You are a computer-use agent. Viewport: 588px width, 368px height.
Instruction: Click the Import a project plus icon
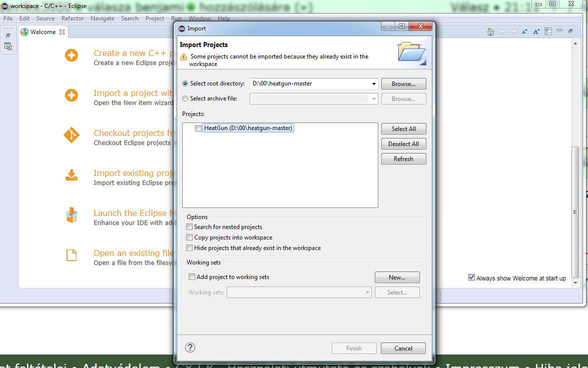[71, 95]
